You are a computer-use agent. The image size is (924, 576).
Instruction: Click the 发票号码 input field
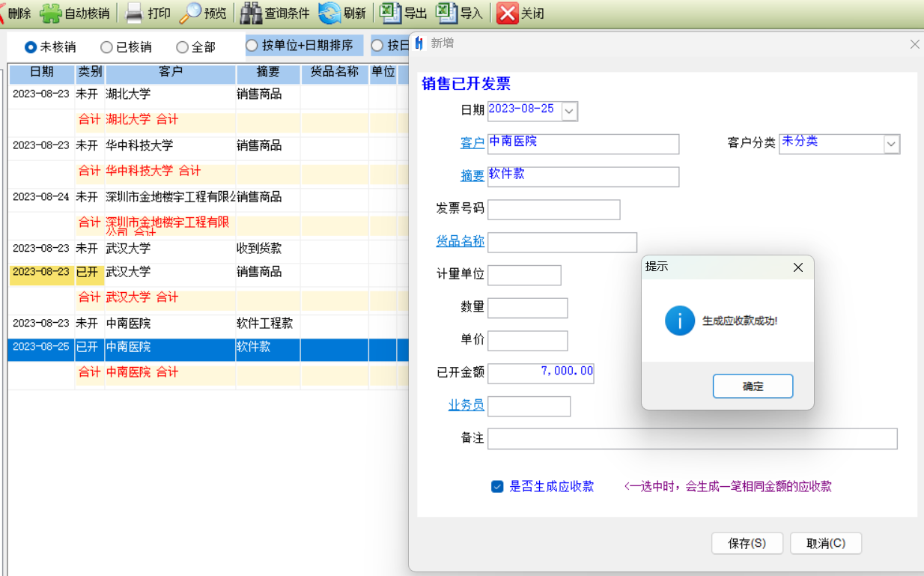pos(554,210)
